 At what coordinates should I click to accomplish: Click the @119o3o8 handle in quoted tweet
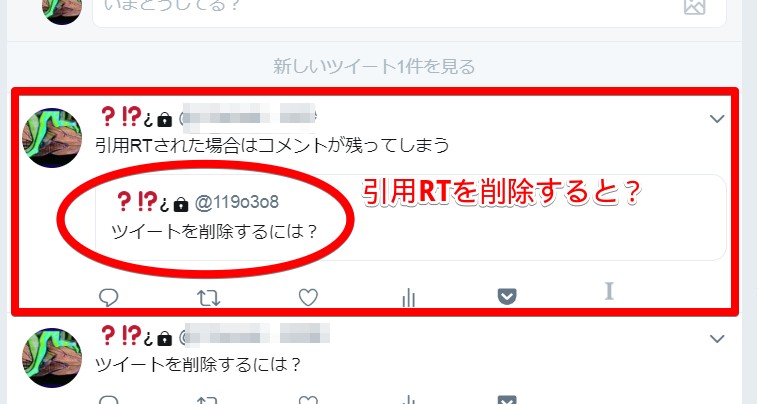236,202
